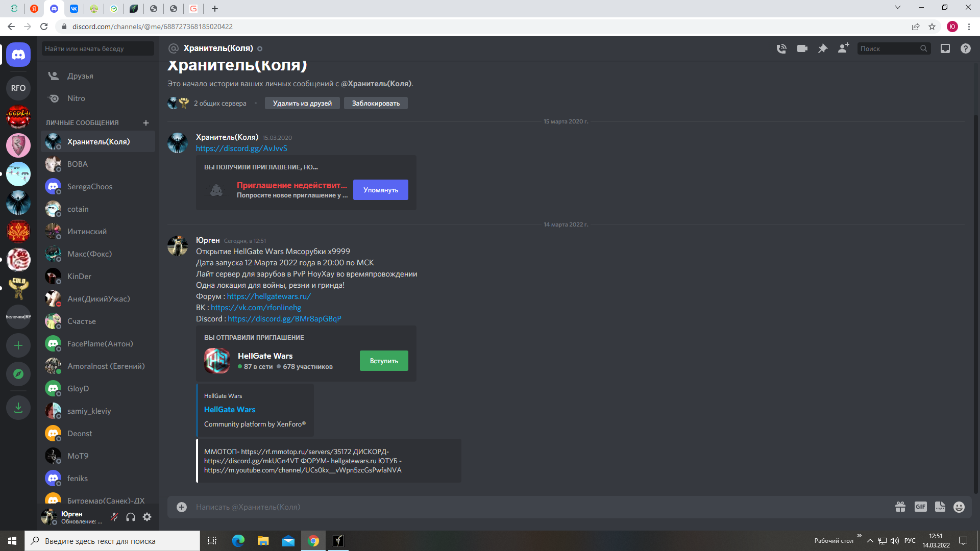The height and width of the screenshot is (551, 980).
Task: Reload the browser page
Action: point(44,27)
